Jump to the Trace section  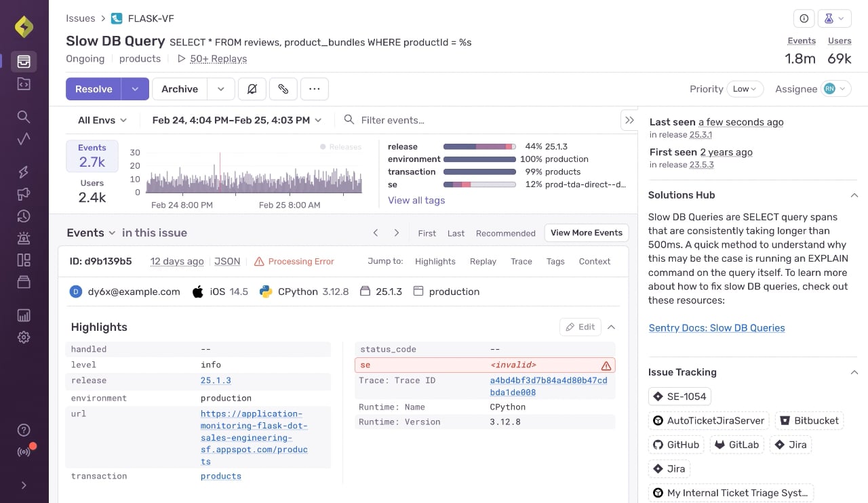coord(521,261)
